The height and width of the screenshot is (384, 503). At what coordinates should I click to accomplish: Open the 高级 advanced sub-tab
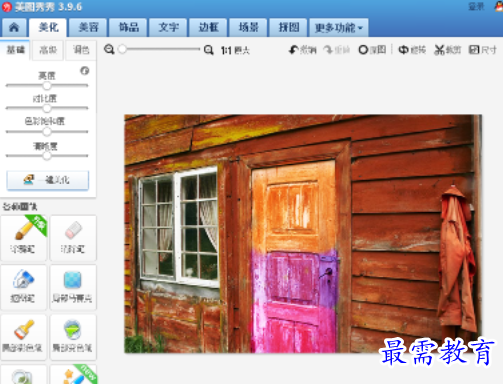(48, 50)
